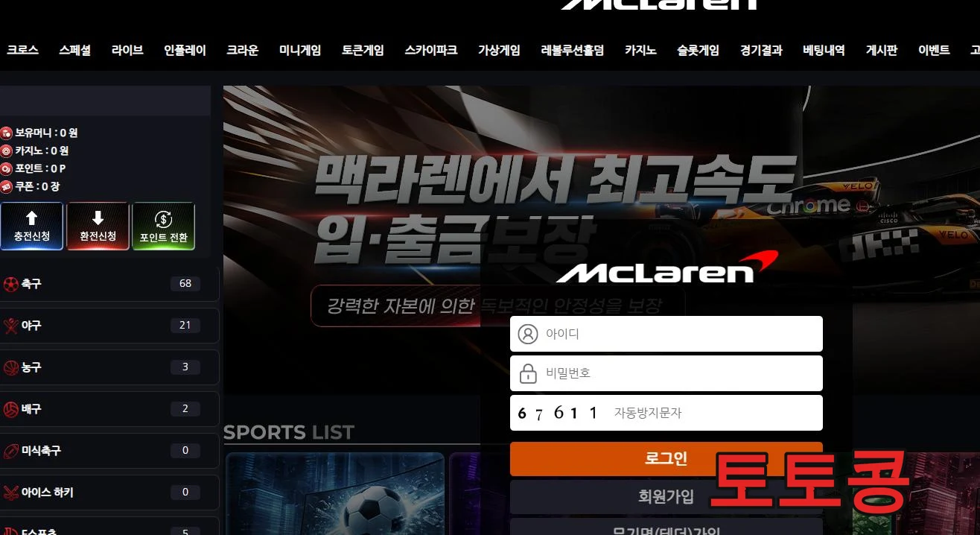
Task: Click the captcha image showing 67611
Action: (x=559, y=413)
